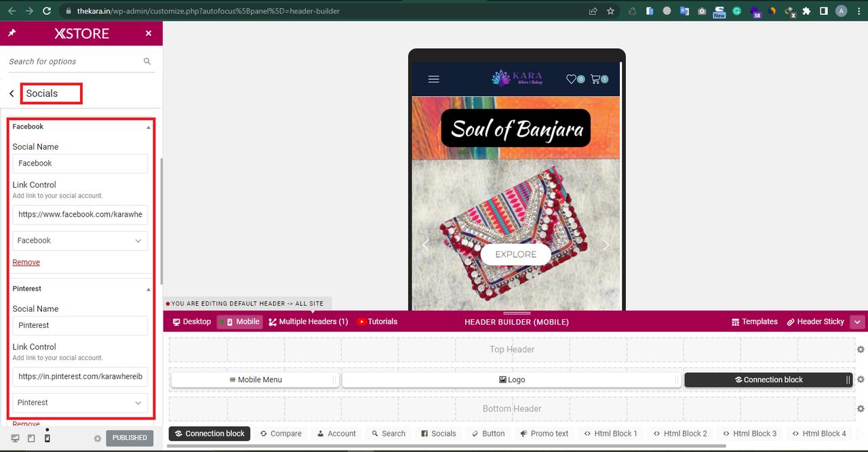
Task: Switch header builder to Desktop tab
Action: click(x=192, y=321)
